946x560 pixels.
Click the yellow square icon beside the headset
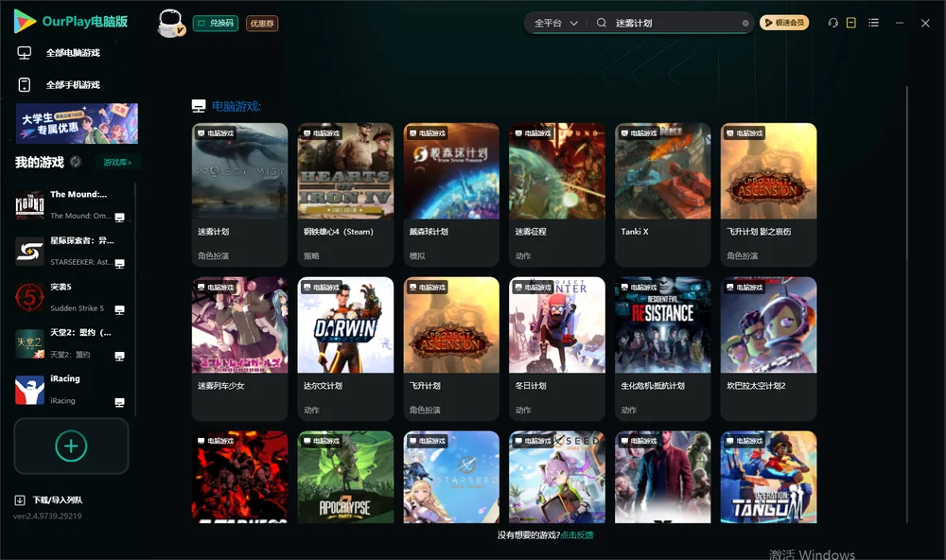click(851, 23)
